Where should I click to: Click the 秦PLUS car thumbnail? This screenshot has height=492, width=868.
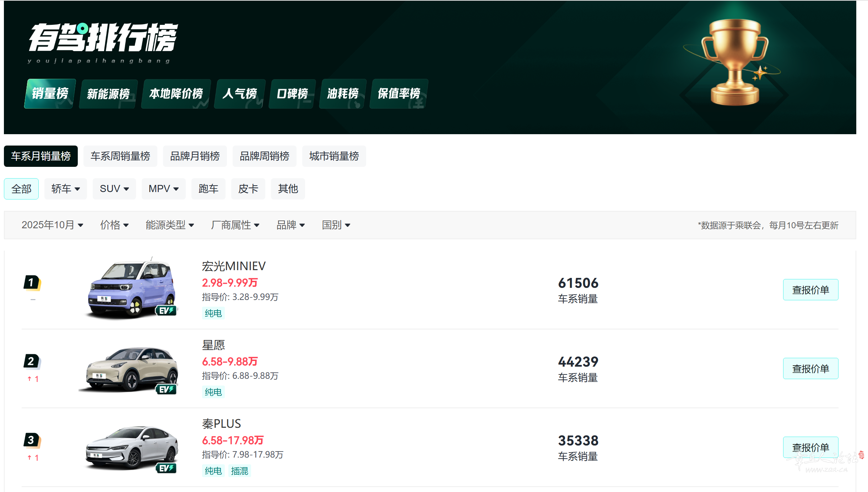coord(131,448)
